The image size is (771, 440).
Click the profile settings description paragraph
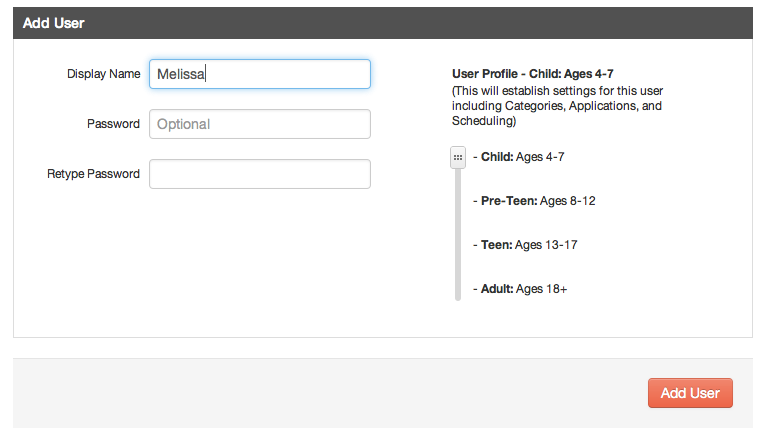pyautogui.click(x=557, y=106)
